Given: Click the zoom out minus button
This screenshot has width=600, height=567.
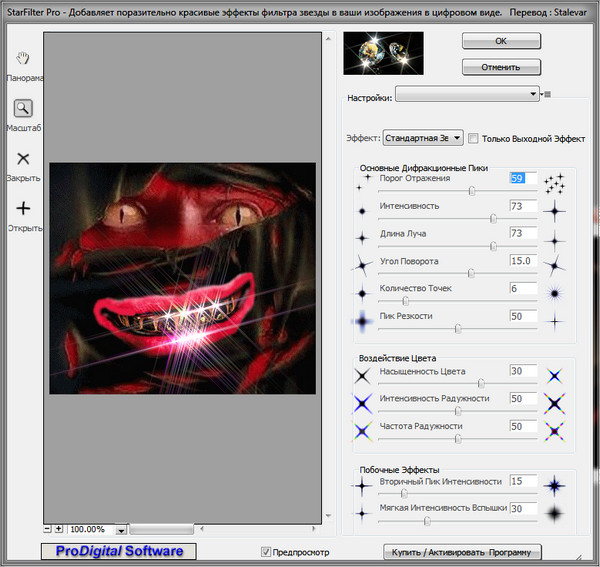Looking at the screenshot, I should 48,528.
